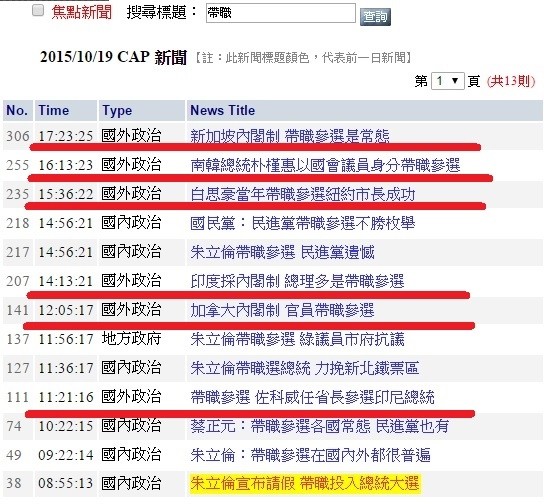
Task: Open article 加拿大內閣制 官員帶職參選
Action: tap(282, 310)
